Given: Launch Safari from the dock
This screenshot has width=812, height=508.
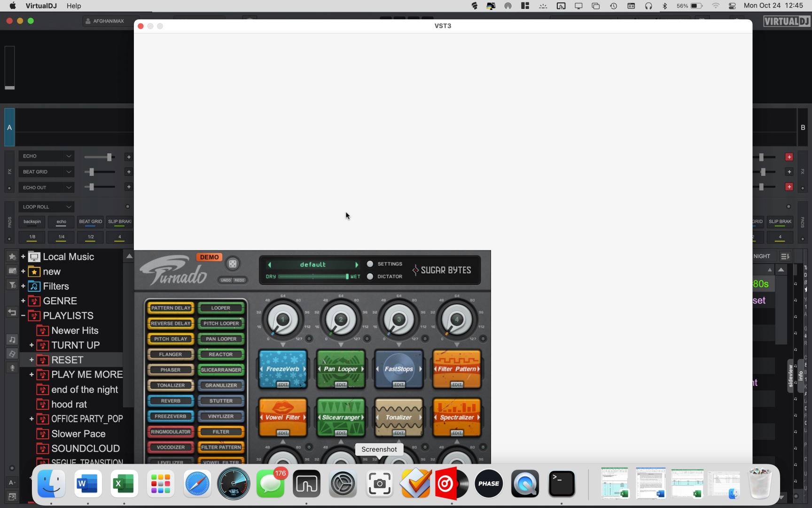Looking at the screenshot, I should pos(197,484).
